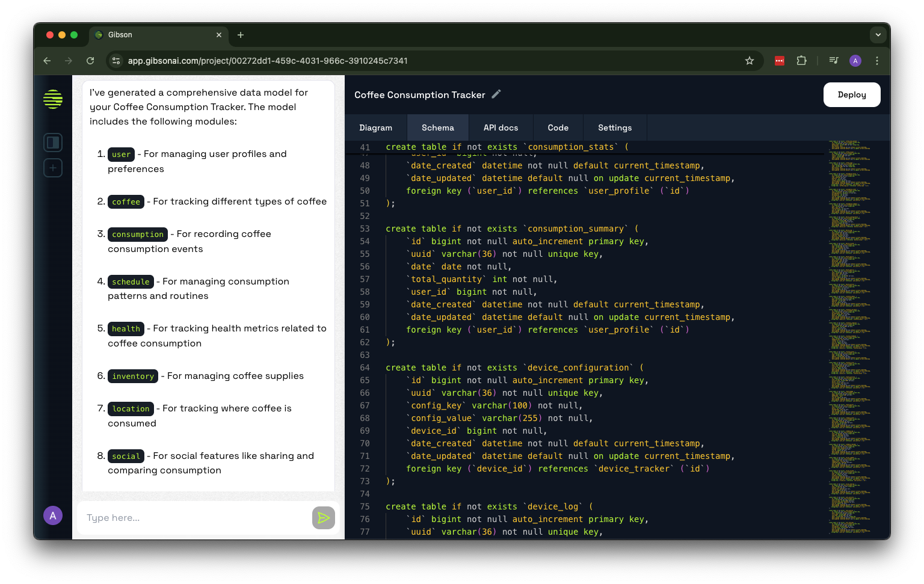924x584 pixels.
Task: Go back in browser history
Action: point(47,61)
